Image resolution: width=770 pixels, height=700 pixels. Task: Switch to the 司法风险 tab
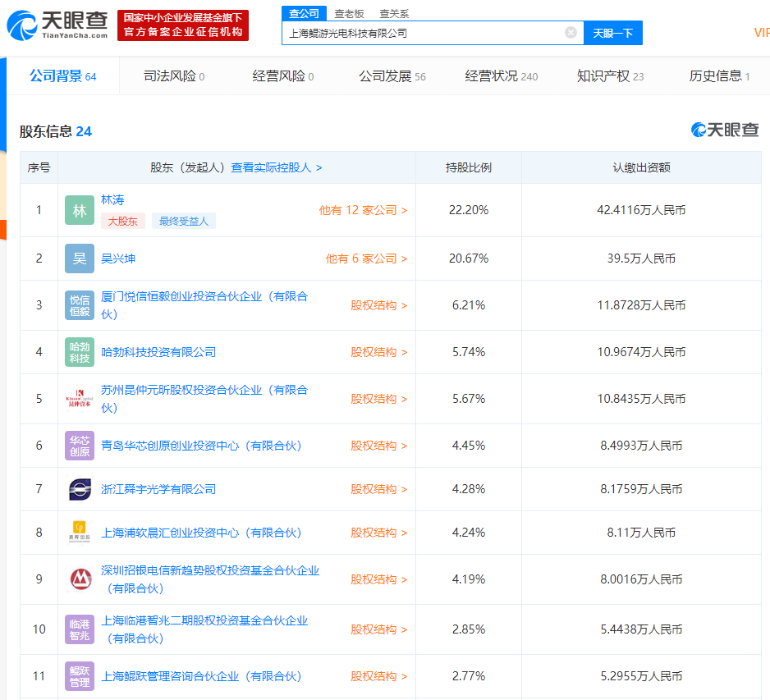point(173,76)
